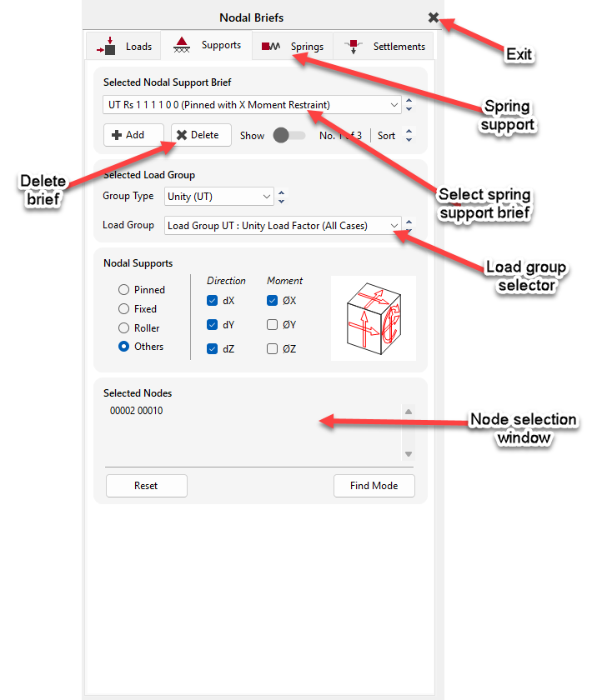602x700 pixels.
Task: Toggle the Show switch
Action: tap(288, 135)
